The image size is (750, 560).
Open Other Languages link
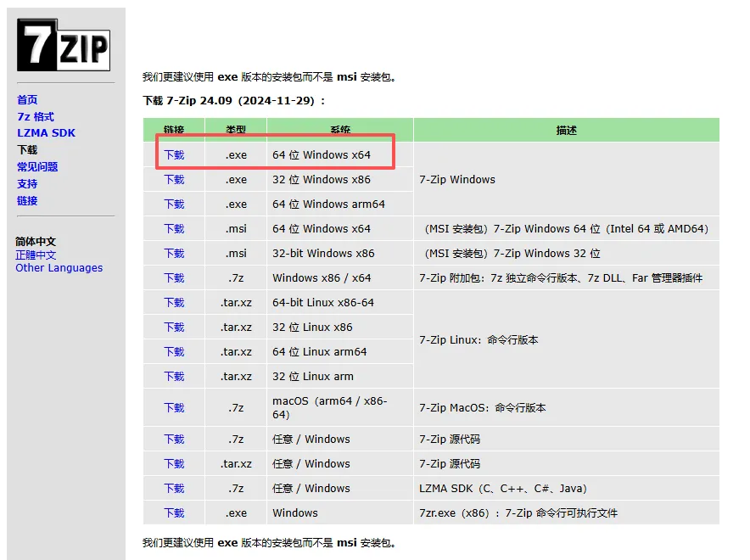[x=59, y=268]
